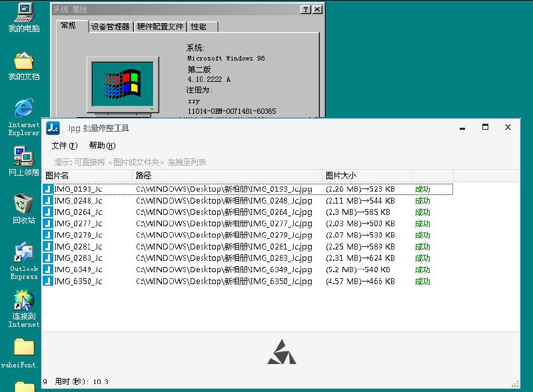Click the JPG icon beside IMG_0193_Jc
Screen dimensions: 533x392
[47, 189]
